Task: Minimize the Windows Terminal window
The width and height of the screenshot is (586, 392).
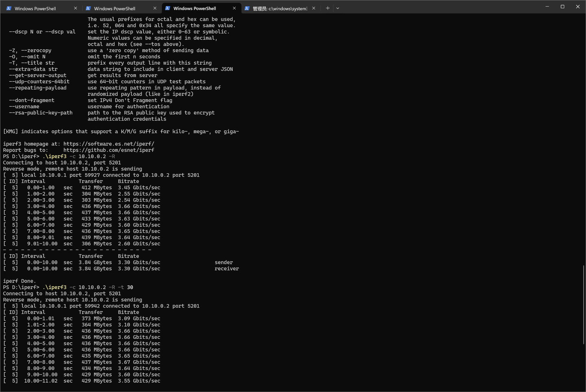Action: coord(547,7)
